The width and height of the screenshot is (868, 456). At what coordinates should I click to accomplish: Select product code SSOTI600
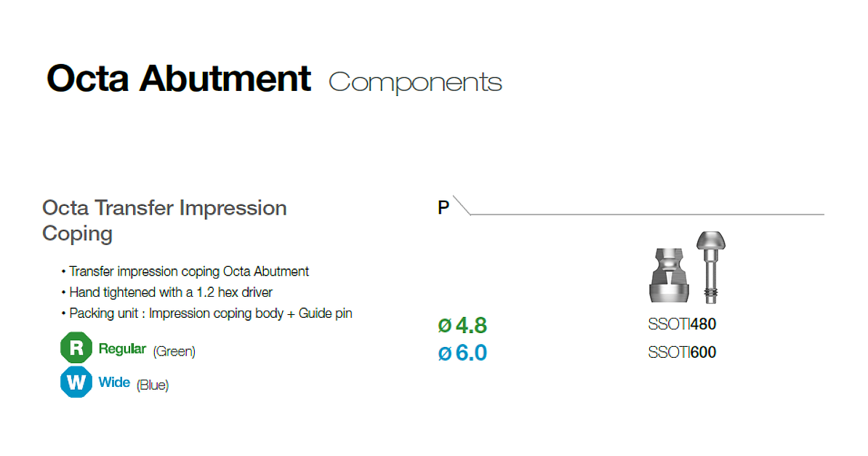pos(681,353)
